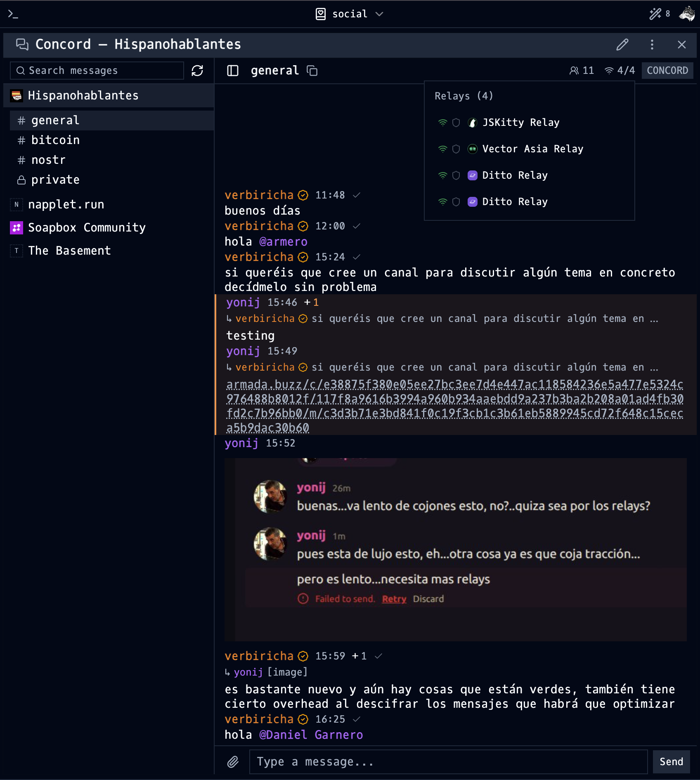Click the reply arrow quote under yonij 15:46
The width and height of the screenshot is (700, 780).
click(442, 319)
